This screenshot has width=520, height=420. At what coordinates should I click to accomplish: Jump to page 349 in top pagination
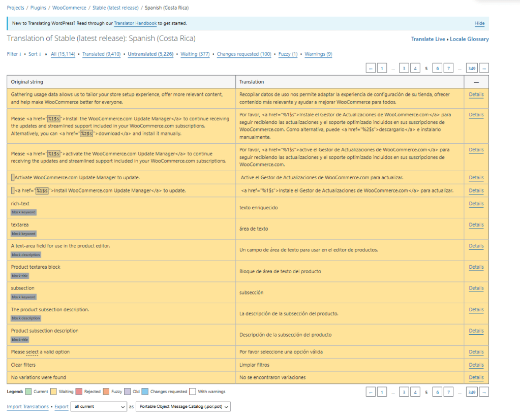click(x=472, y=68)
